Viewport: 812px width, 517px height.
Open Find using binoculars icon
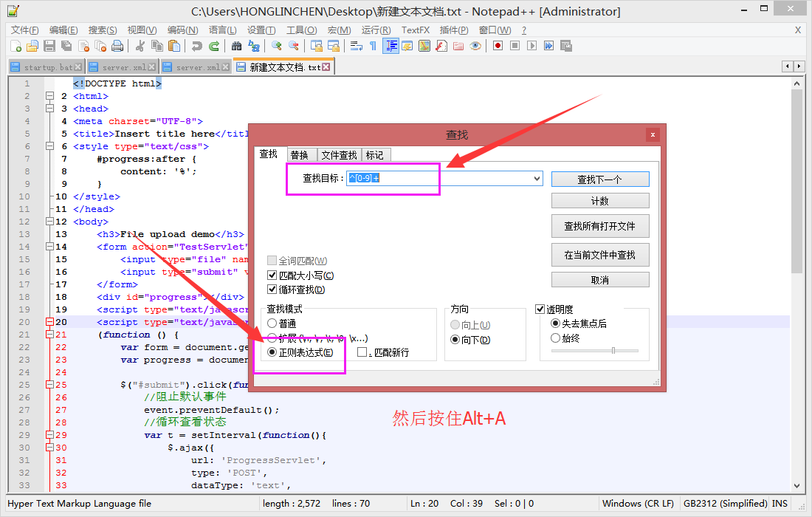point(236,46)
